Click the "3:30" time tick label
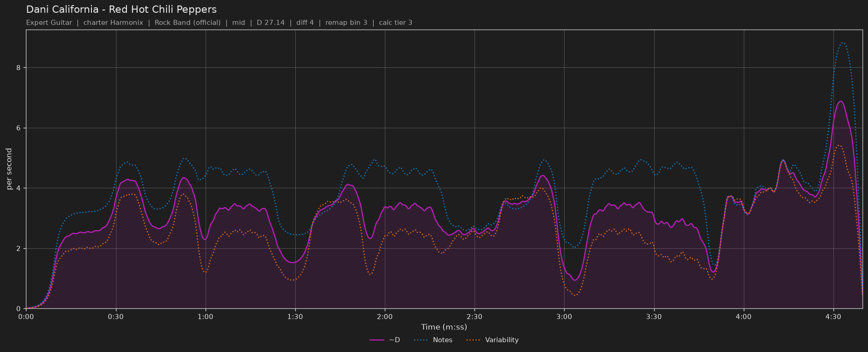Image resolution: width=868 pixels, height=352 pixels. pos(654,317)
